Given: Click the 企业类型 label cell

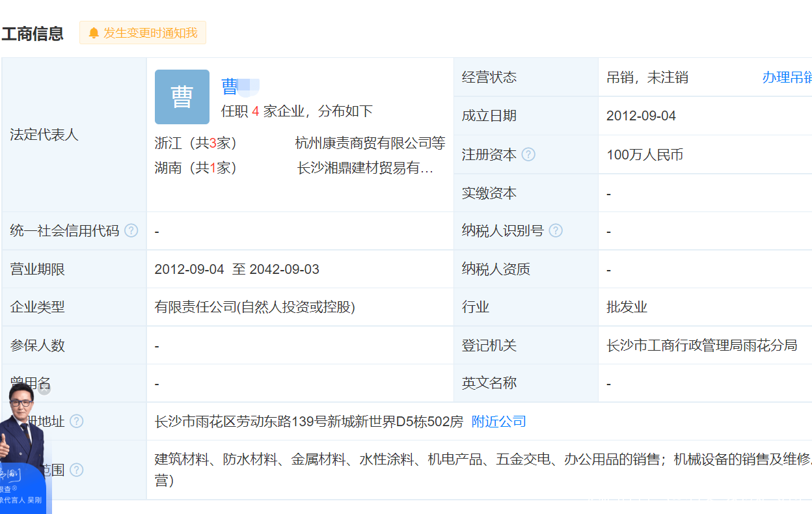Looking at the screenshot, I should click(x=74, y=307).
